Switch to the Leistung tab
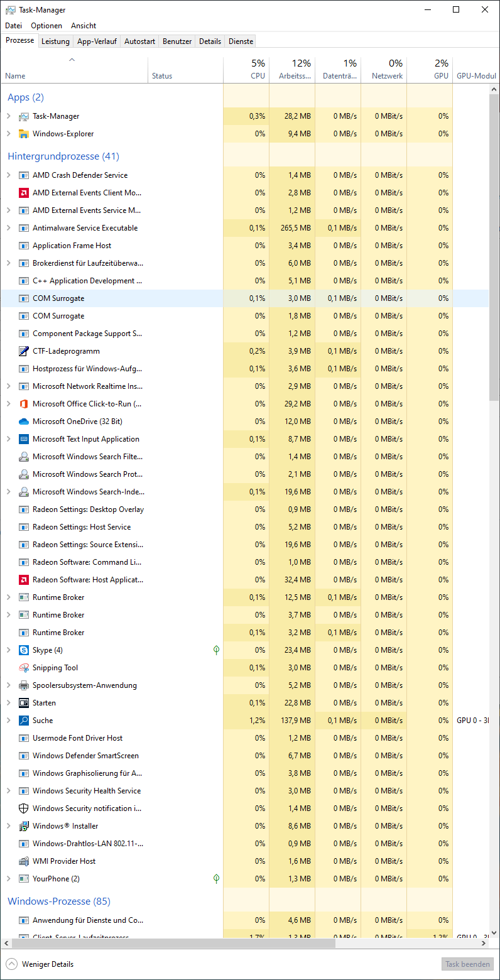This screenshot has width=500, height=980. tap(55, 41)
